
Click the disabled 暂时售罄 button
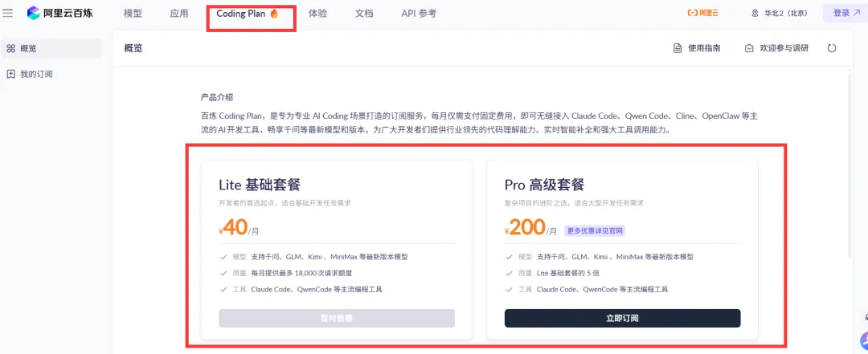337,318
